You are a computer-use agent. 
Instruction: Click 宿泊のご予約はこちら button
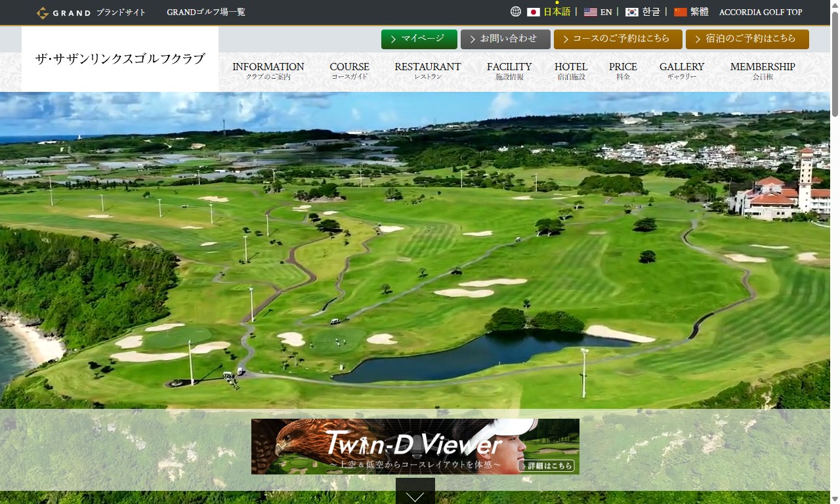point(747,39)
